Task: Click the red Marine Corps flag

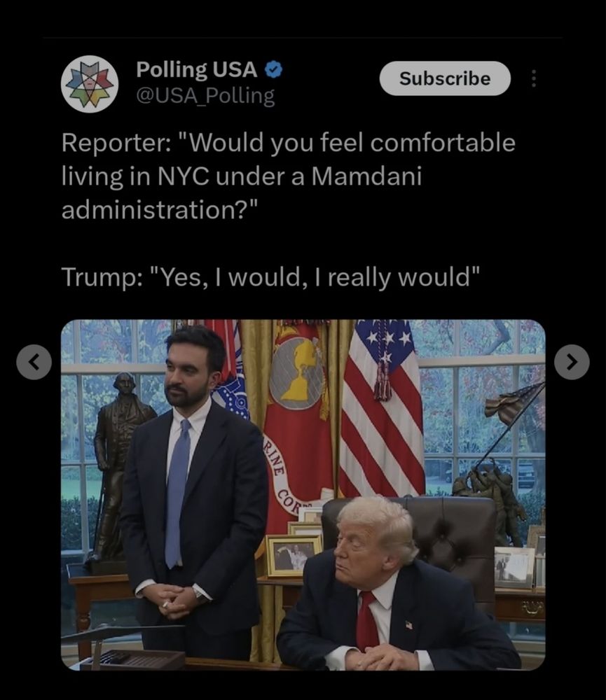Action: click(x=296, y=424)
